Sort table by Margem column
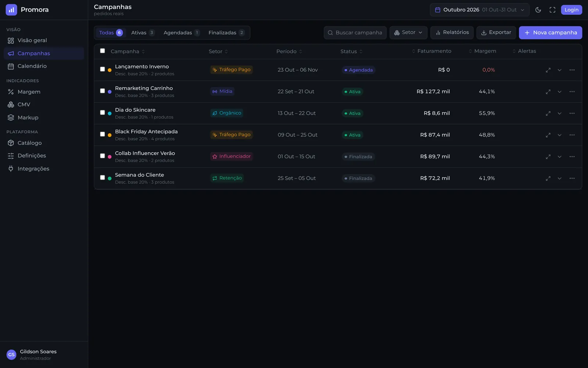The image size is (588, 368). pos(482,51)
